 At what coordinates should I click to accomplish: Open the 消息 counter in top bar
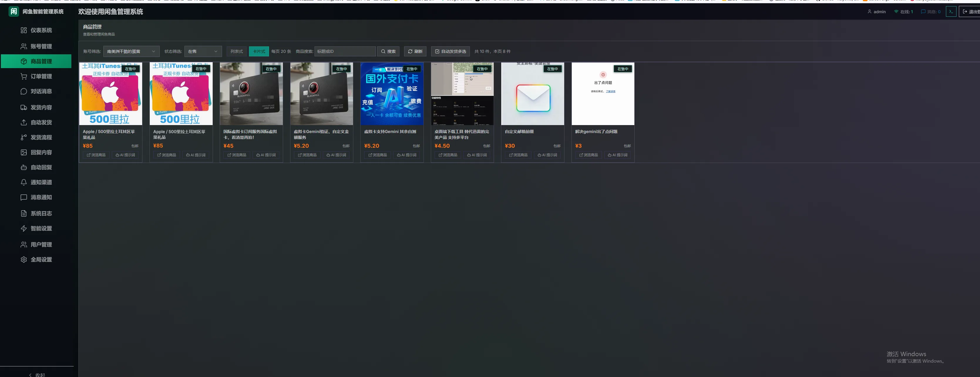pyautogui.click(x=931, y=11)
